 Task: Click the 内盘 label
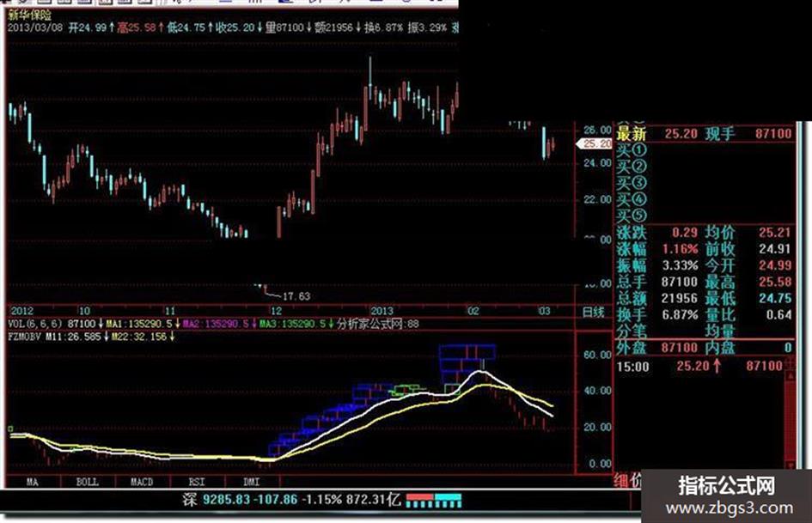point(720,348)
